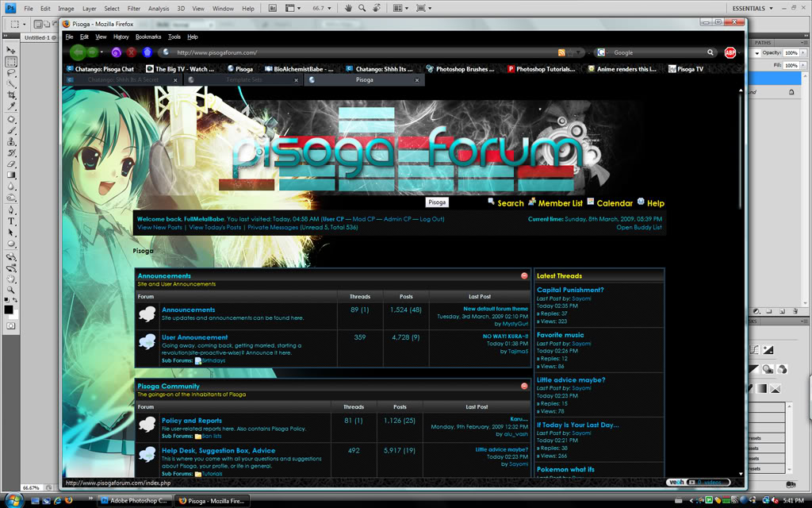Open Photoshop Analysis menu
This screenshot has width=812, height=508.
click(x=159, y=8)
